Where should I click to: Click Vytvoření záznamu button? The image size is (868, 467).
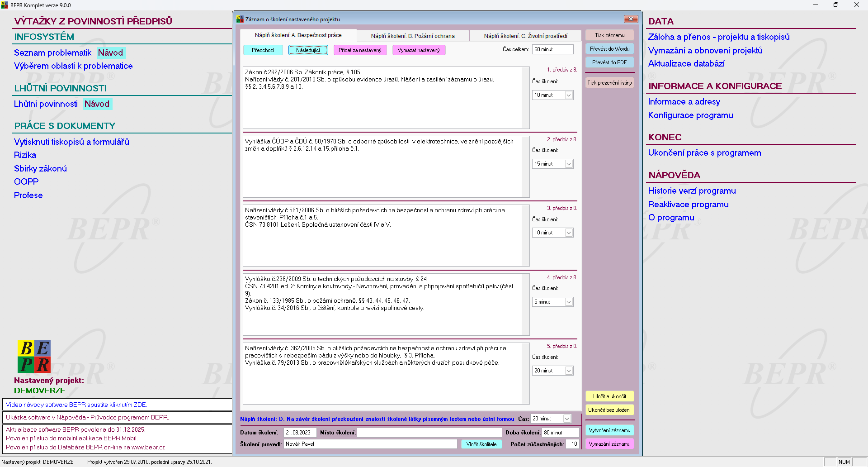[610, 430]
